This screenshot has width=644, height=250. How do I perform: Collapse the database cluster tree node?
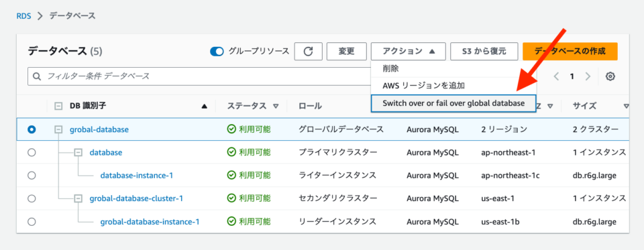pyautogui.click(x=78, y=152)
